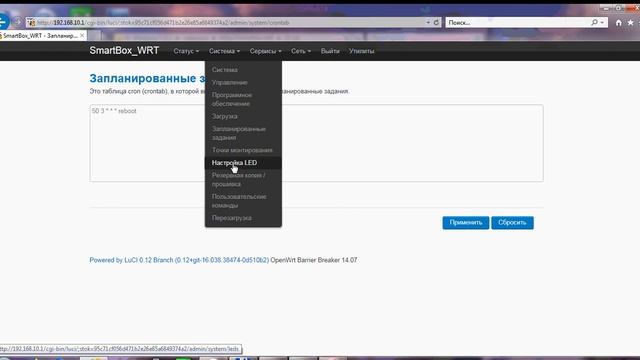The width and height of the screenshot is (640, 360).
Task: Open the Сеть dropdown menu
Action: (301, 51)
